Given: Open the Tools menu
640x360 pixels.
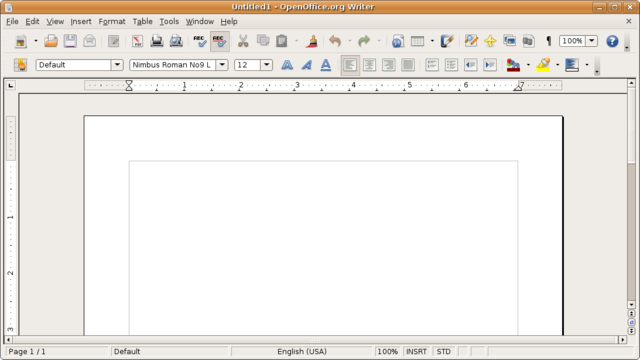Looking at the screenshot, I should point(169,22).
